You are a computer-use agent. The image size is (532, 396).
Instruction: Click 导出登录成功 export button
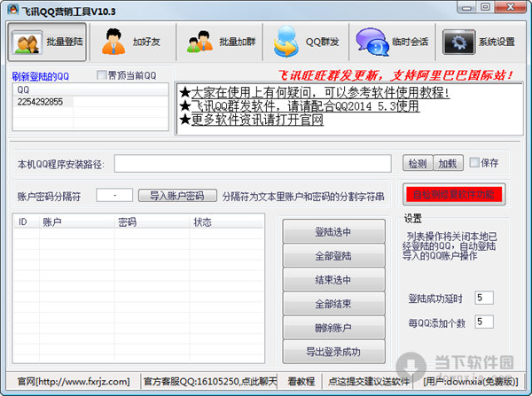(x=332, y=352)
